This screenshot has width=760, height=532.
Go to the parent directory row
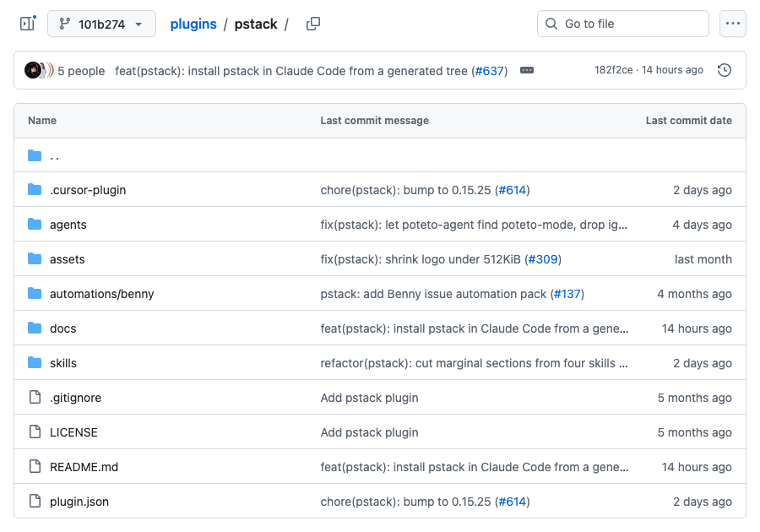tap(380, 155)
